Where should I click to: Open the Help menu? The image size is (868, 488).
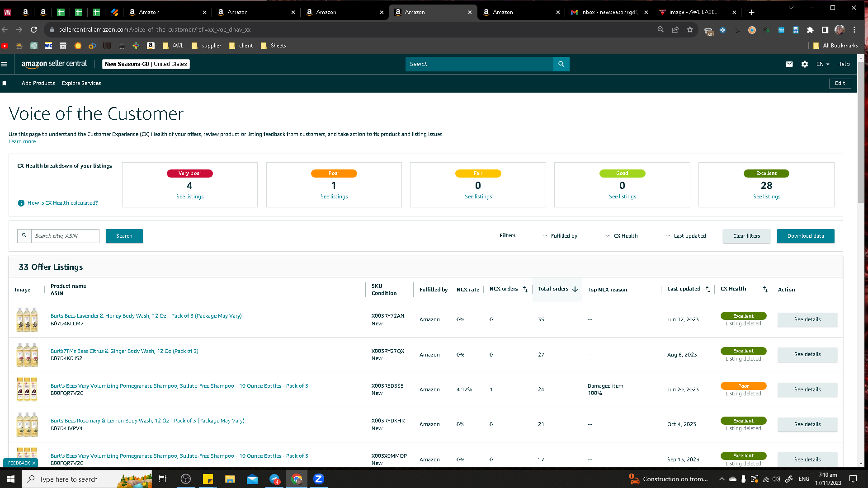coord(843,64)
